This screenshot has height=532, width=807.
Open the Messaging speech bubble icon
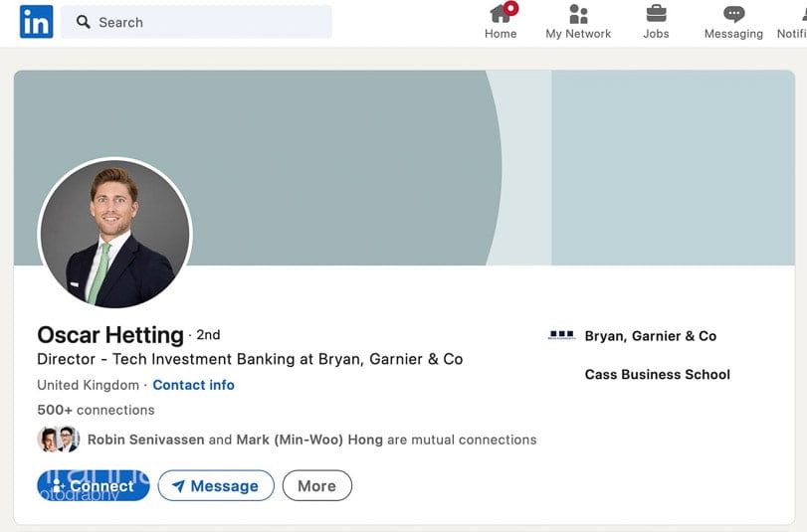tap(733, 14)
